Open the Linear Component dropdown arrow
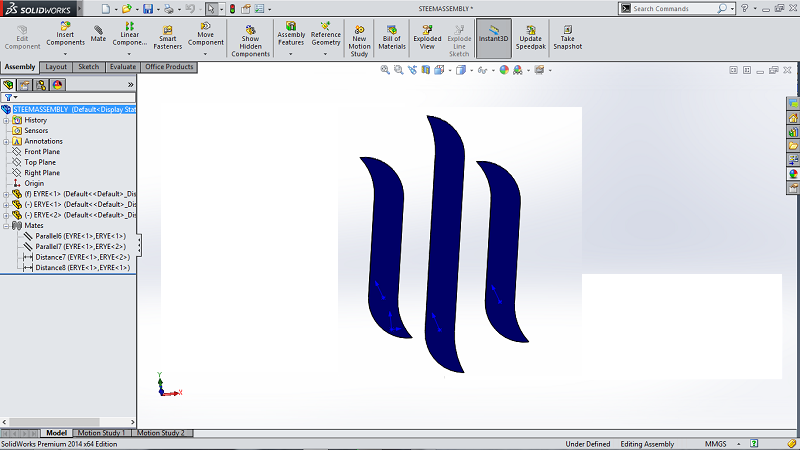This screenshot has height=450, width=800. click(129, 54)
